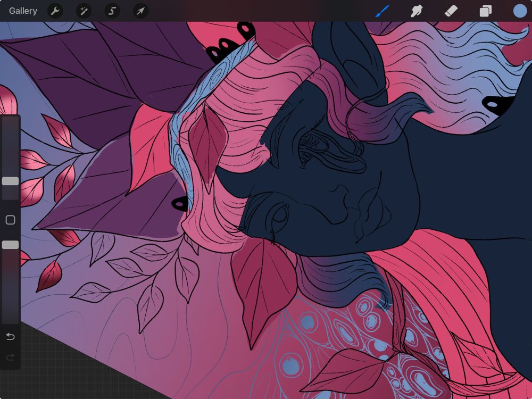The height and width of the screenshot is (399, 532).
Task: Select the Smudge tool
Action: click(x=417, y=11)
